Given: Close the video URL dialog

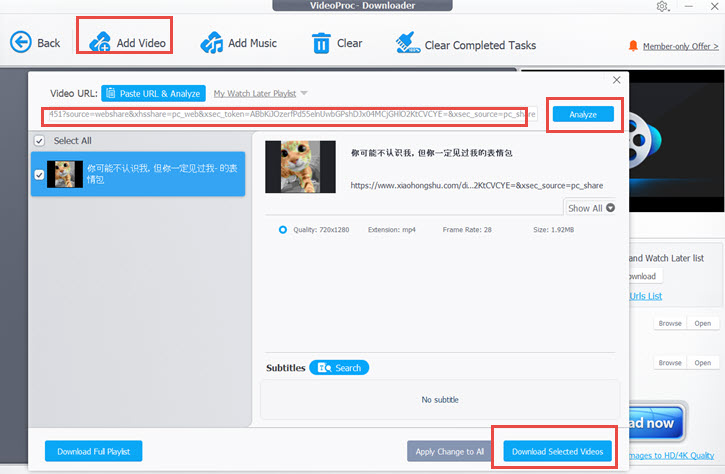Looking at the screenshot, I should tap(616, 80).
